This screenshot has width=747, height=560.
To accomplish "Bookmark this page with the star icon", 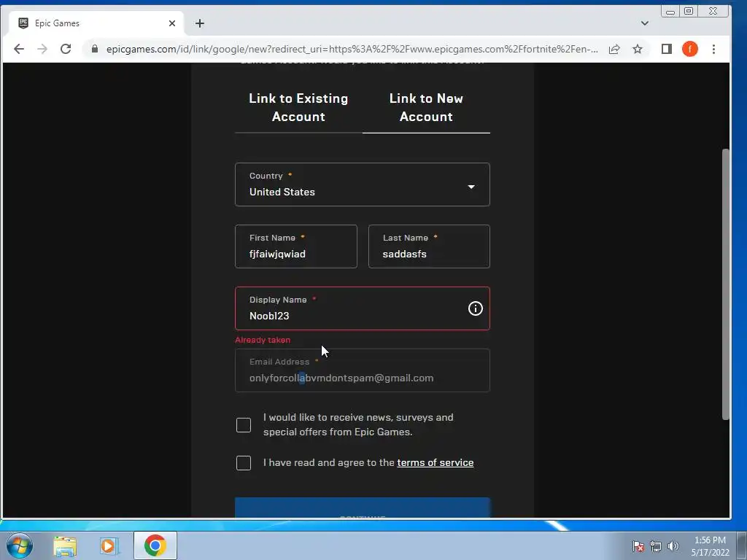I will (638, 49).
